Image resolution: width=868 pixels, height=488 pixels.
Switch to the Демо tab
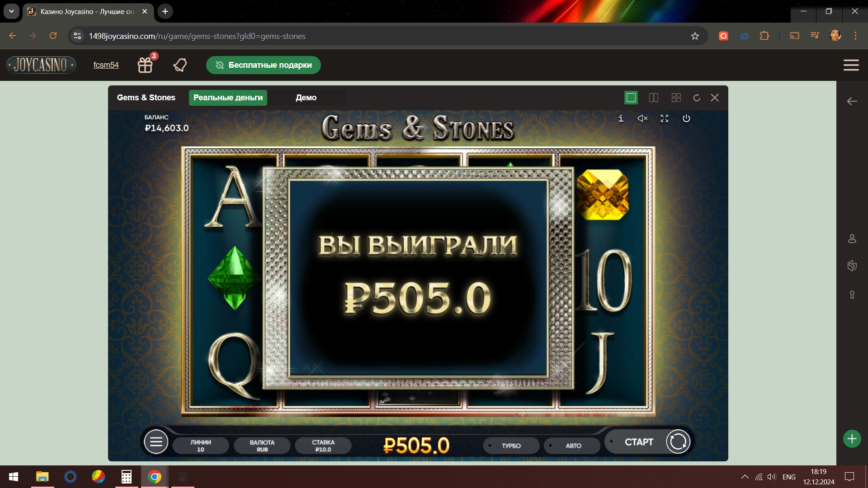[x=306, y=98]
